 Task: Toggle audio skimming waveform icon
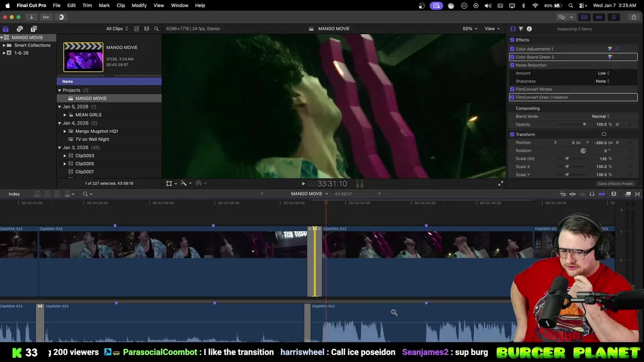[x=582, y=194]
